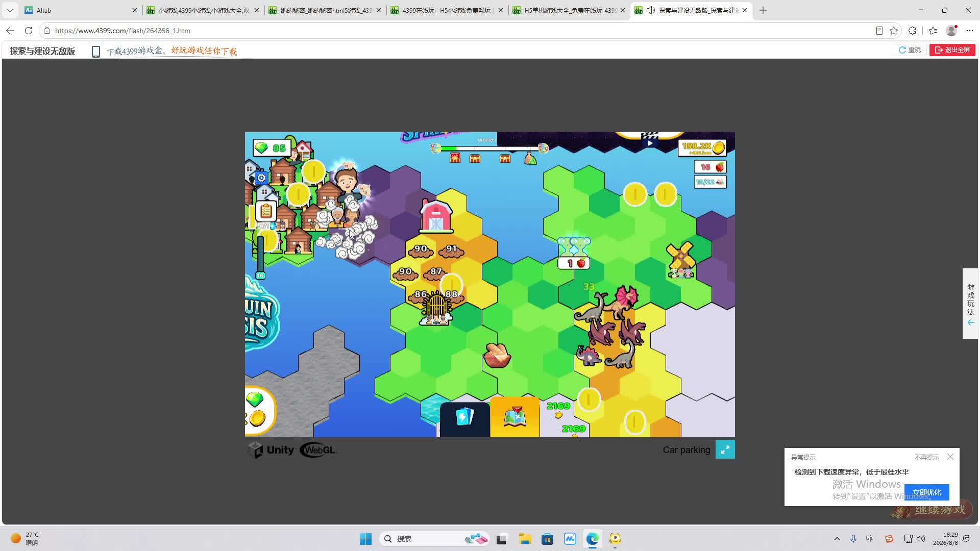The height and width of the screenshot is (551, 980).
Task: Select 不再提示 in the warning popup
Action: 926,457
